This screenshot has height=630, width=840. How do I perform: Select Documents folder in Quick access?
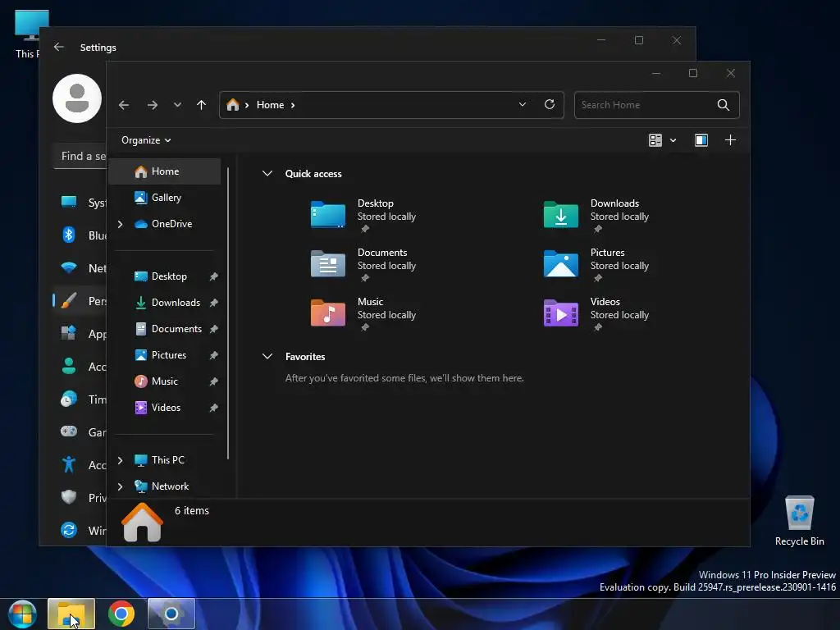tap(364, 265)
